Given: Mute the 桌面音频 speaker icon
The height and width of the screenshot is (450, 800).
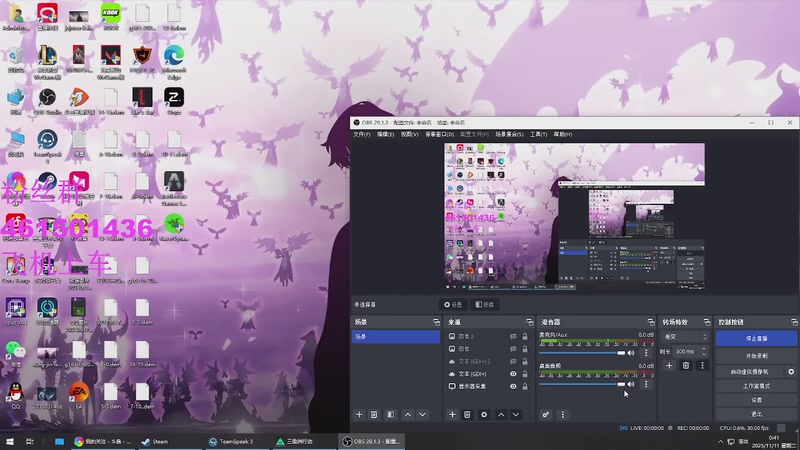Looking at the screenshot, I should coord(631,384).
